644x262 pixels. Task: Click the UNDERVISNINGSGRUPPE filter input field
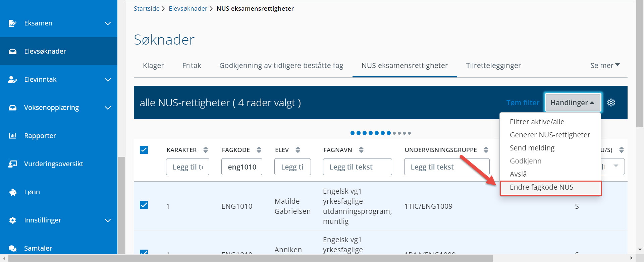[x=447, y=167]
